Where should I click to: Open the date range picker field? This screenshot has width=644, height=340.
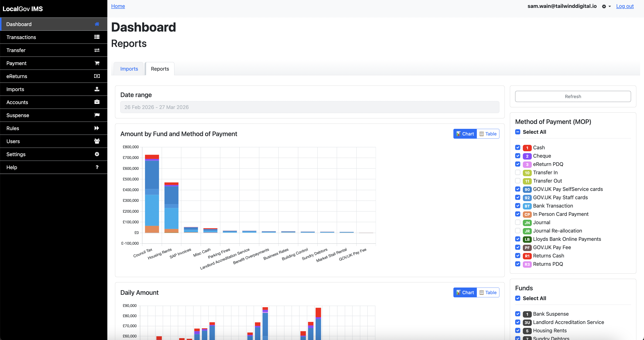click(309, 107)
